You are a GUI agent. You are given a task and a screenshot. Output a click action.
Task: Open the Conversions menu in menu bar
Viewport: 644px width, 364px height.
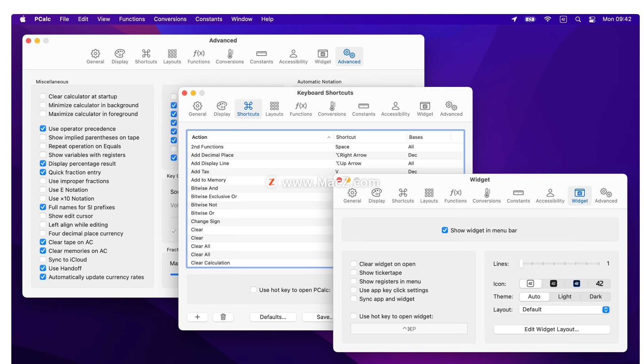(170, 19)
